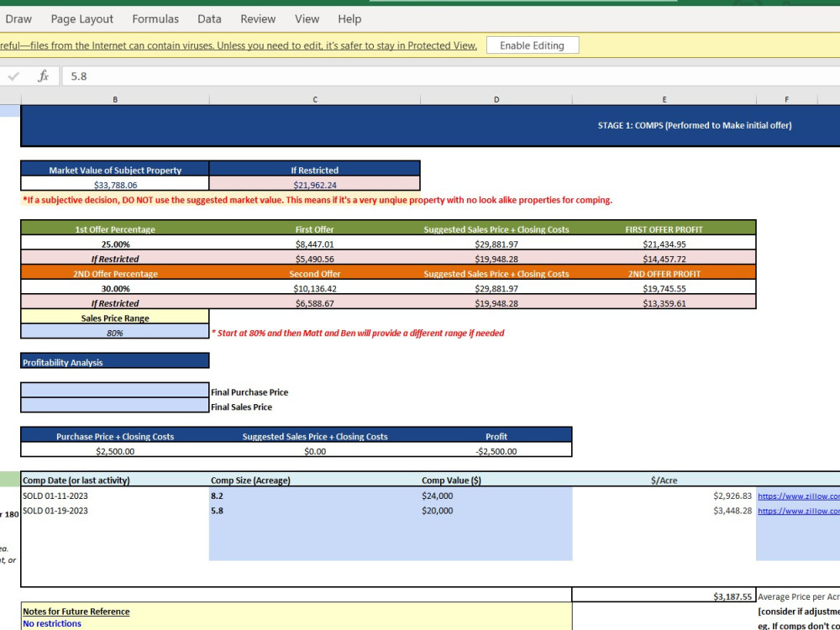Select comp acreage cell 8.2
Image resolution: width=840 pixels, height=630 pixels.
tap(314, 496)
